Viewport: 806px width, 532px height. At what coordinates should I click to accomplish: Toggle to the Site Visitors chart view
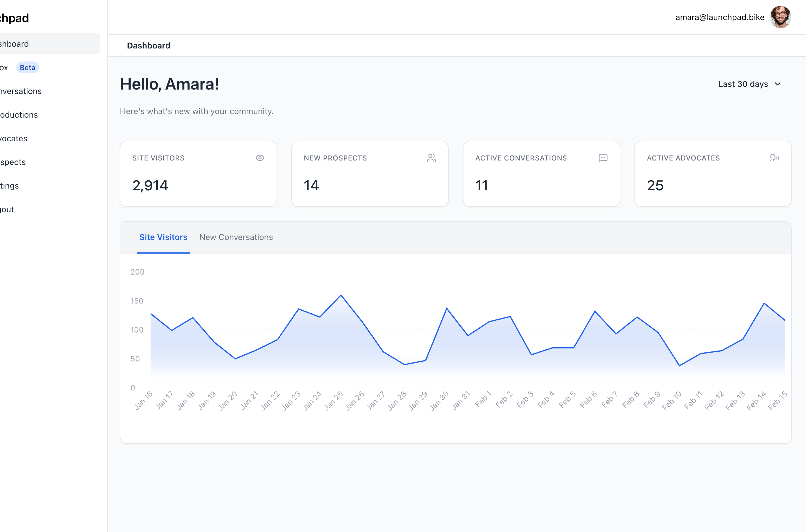163,237
